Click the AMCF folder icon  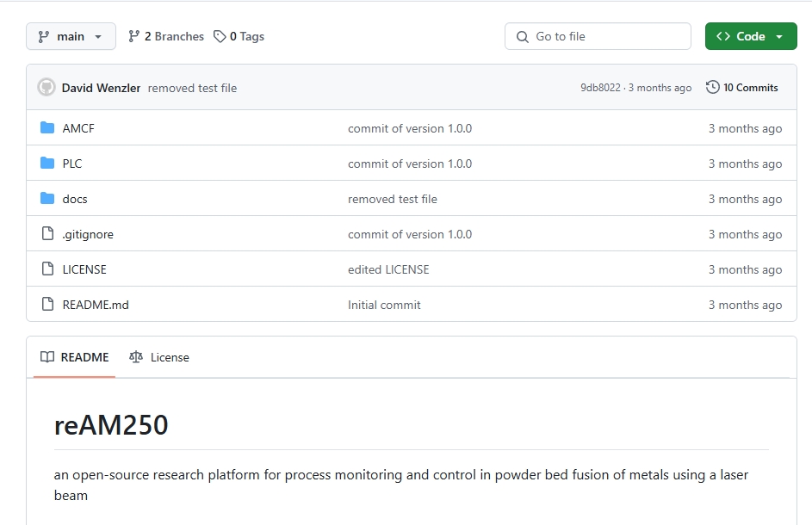47,128
